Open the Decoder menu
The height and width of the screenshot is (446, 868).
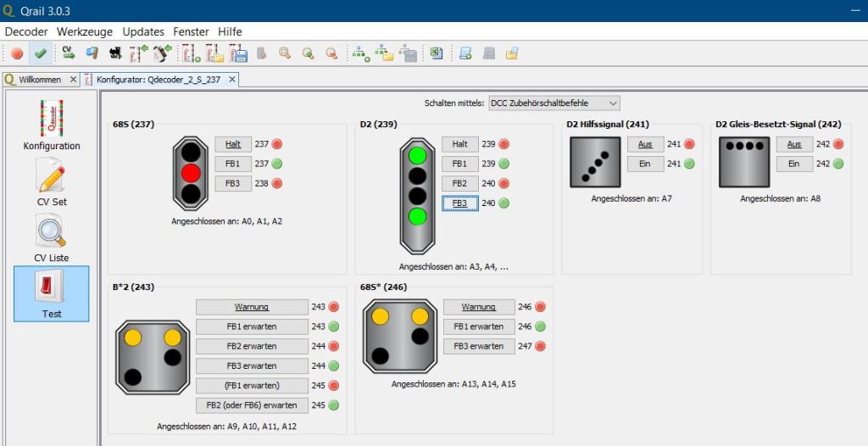[26, 31]
